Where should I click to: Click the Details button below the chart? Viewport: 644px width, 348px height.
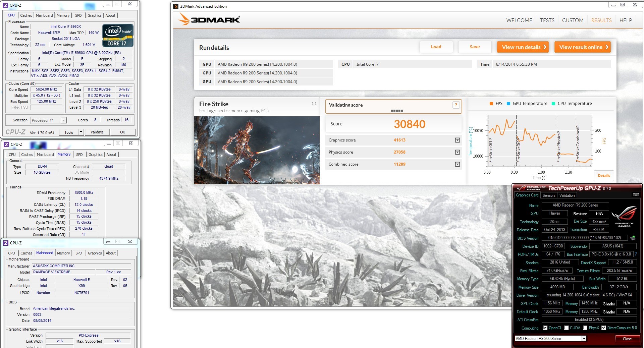click(604, 176)
